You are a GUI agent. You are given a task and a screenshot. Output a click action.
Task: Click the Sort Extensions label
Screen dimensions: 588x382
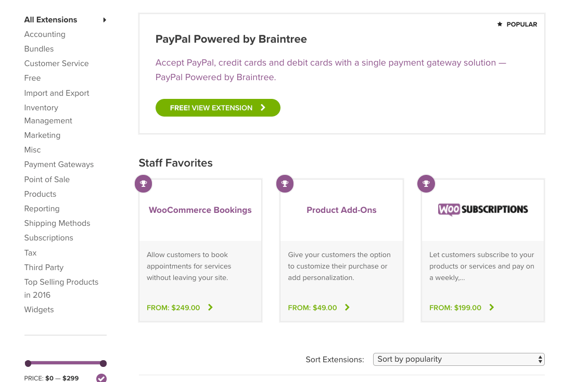coord(335,360)
